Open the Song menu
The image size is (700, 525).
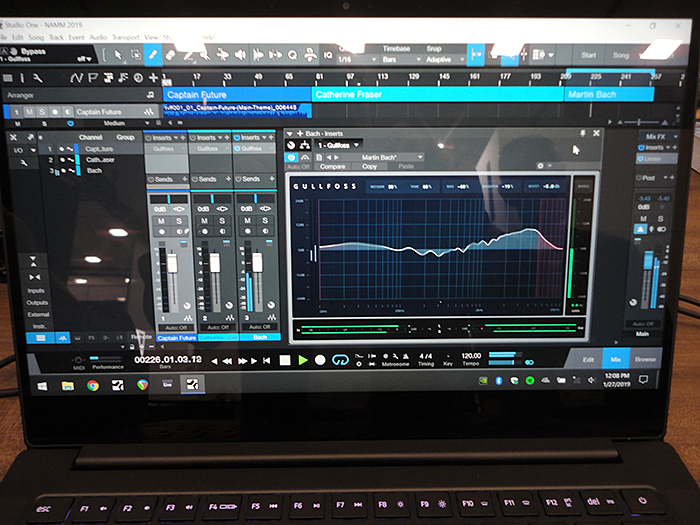[36, 38]
